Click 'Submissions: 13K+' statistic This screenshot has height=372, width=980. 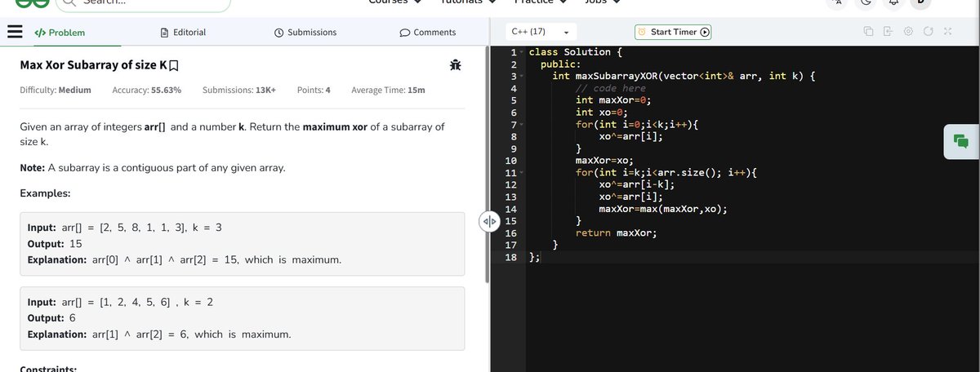click(x=238, y=90)
